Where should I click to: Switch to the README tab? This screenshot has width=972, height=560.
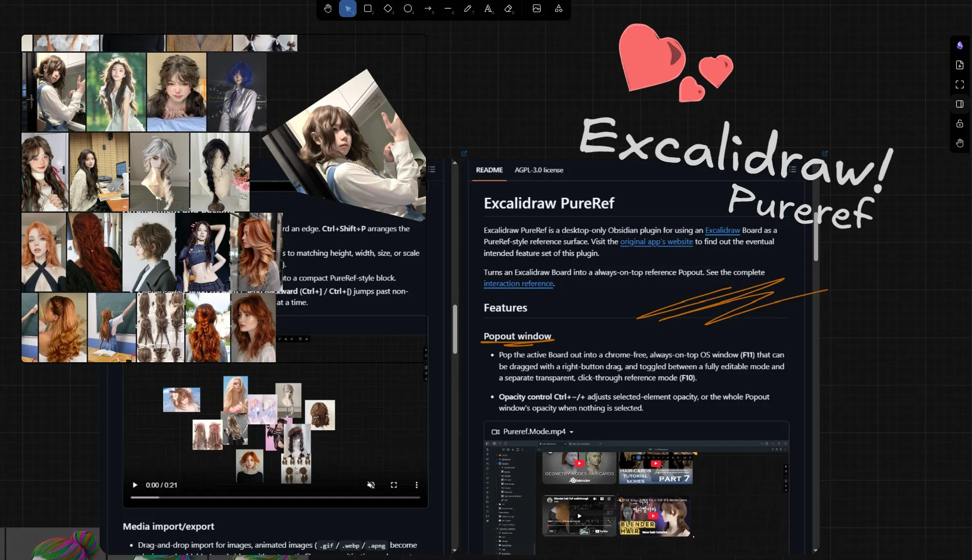pyautogui.click(x=489, y=170)
